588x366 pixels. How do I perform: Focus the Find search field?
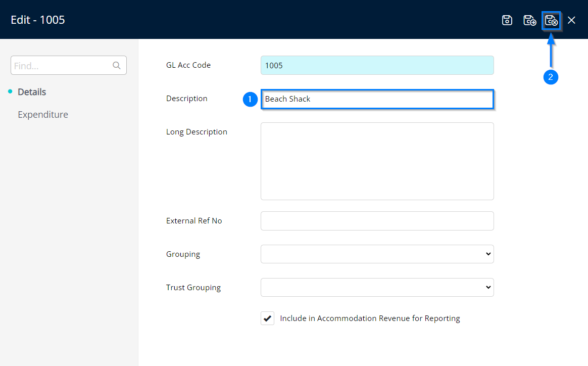61,66
